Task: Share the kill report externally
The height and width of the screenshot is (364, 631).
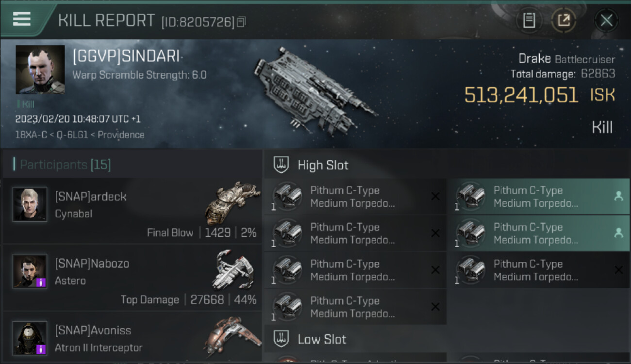Action: click(x=564, y=20)
